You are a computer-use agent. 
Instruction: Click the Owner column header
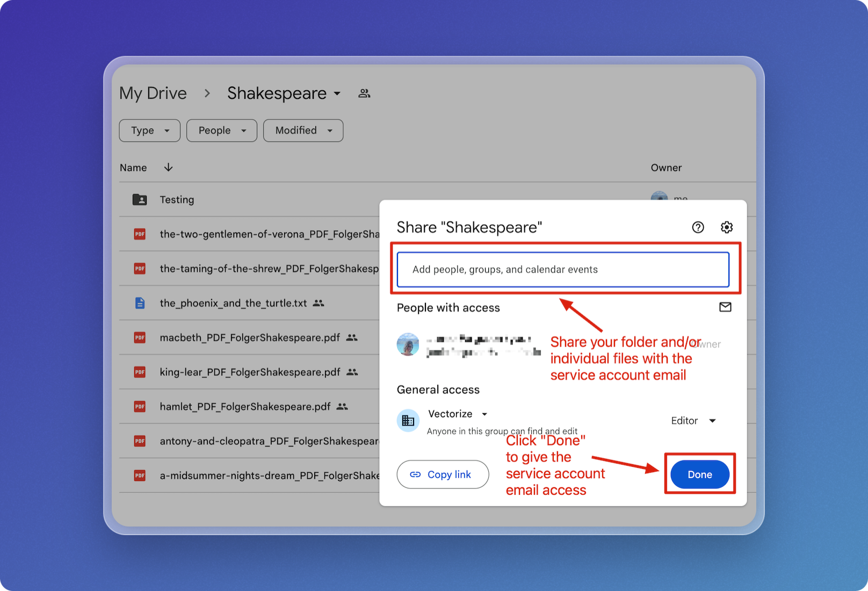click(x=666, y=168)
